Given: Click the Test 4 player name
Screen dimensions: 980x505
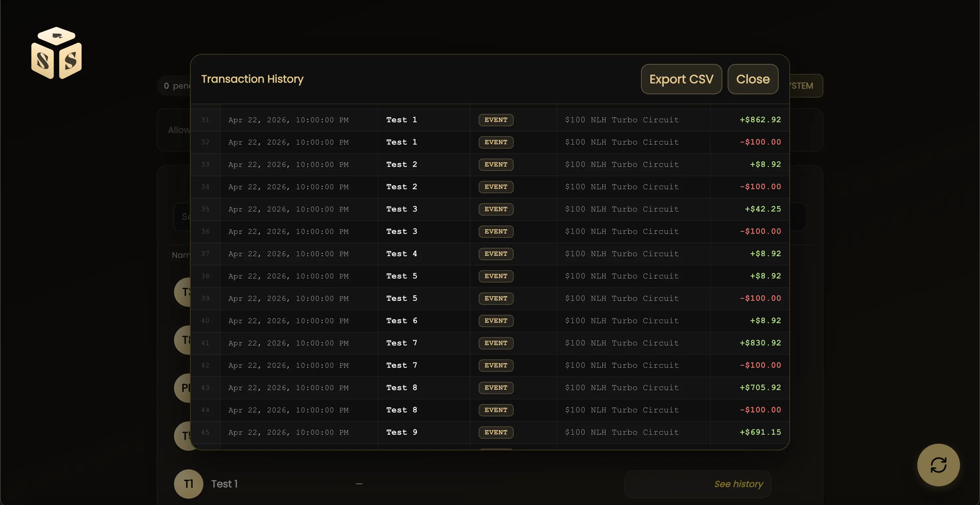Looking at the screenshot, I should click(401, 253).
